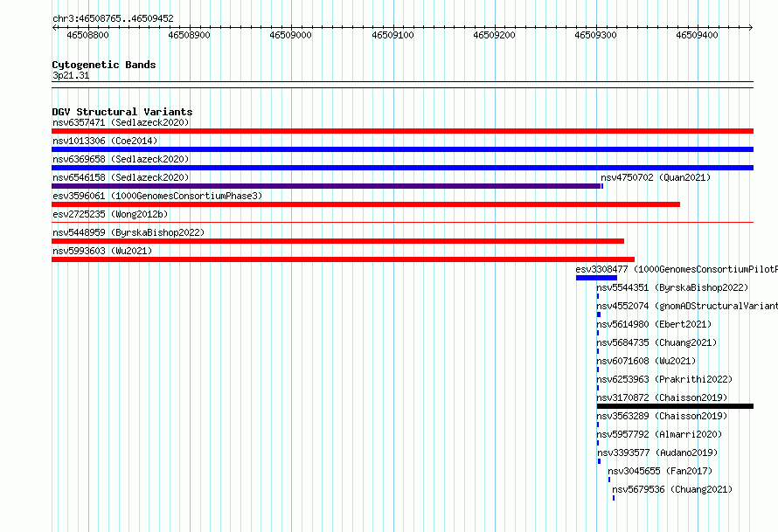
Task: Open the nsv5448959 (ByrskaBishop2022) label
Action: tap(129, 232)
